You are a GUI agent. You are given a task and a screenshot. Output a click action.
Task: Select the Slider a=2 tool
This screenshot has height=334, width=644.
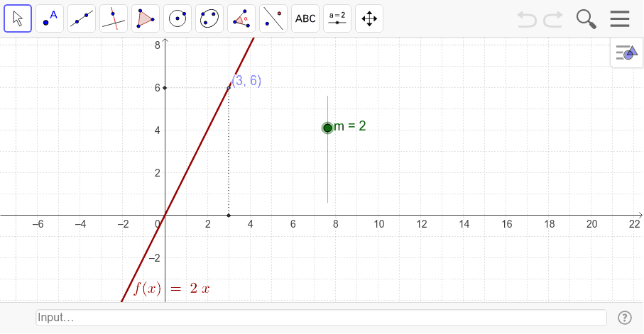tap(337, 18)
